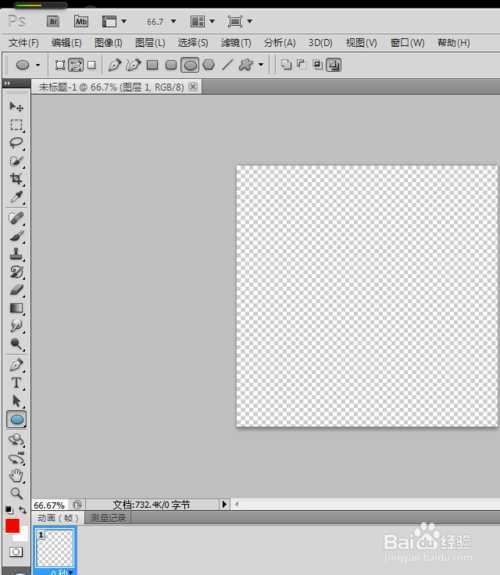This screenshot has height=575, width=500.
Task: Open 编辑(E) menu
Action: (66, 43)
